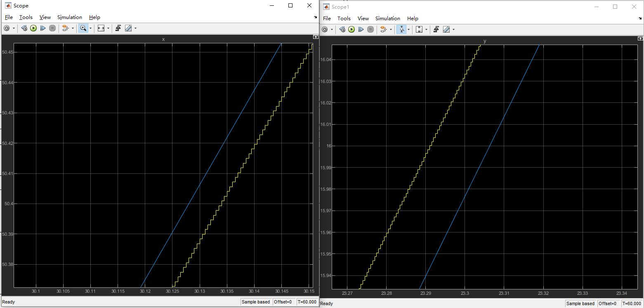This screenshot has height=308, width=644.
Task: Click plot title y in Scope1
Action: (485, 41)
